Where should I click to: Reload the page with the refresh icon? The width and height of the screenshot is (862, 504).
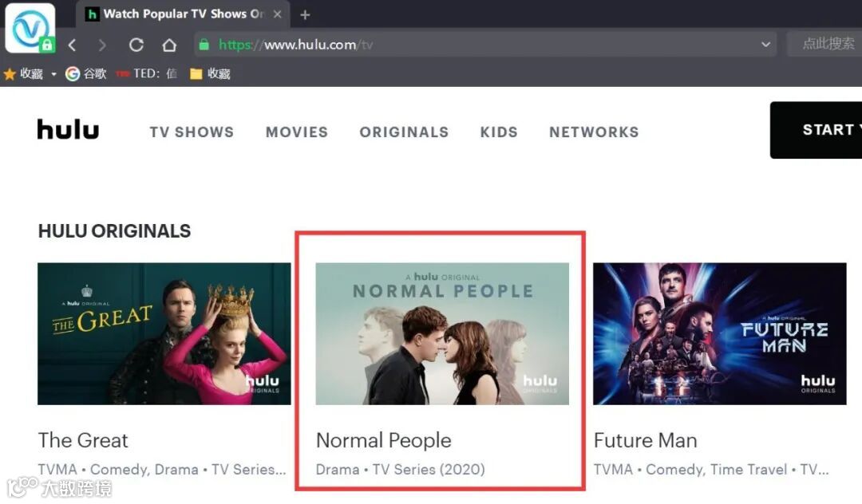tap(136, 45)
